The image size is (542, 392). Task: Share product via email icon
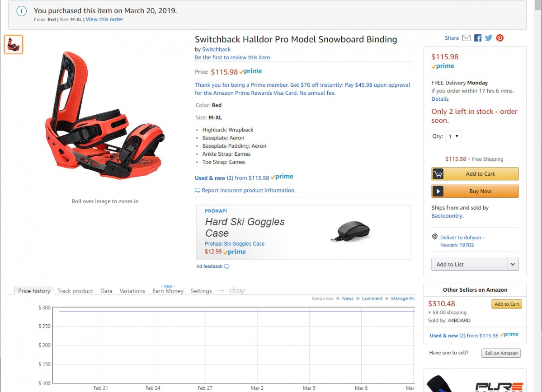tap(467, 38)
